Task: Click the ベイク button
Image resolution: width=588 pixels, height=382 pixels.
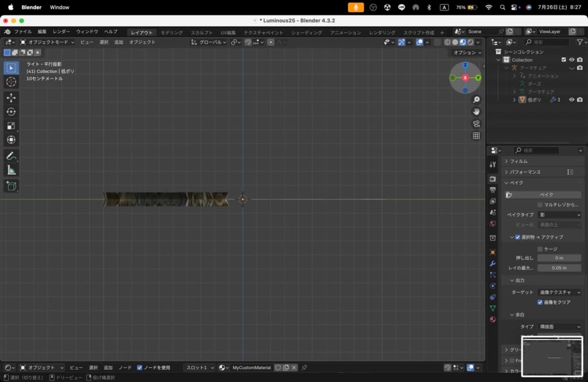Action: point(546,195)
